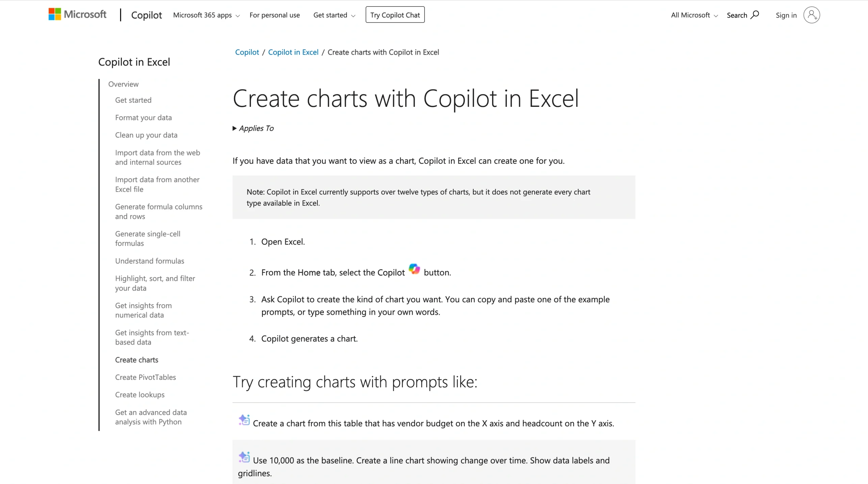The width and height of the screenshot is (868, 484).
Task: Click the Copilot button icon in step 2
Action: [414, 269]
